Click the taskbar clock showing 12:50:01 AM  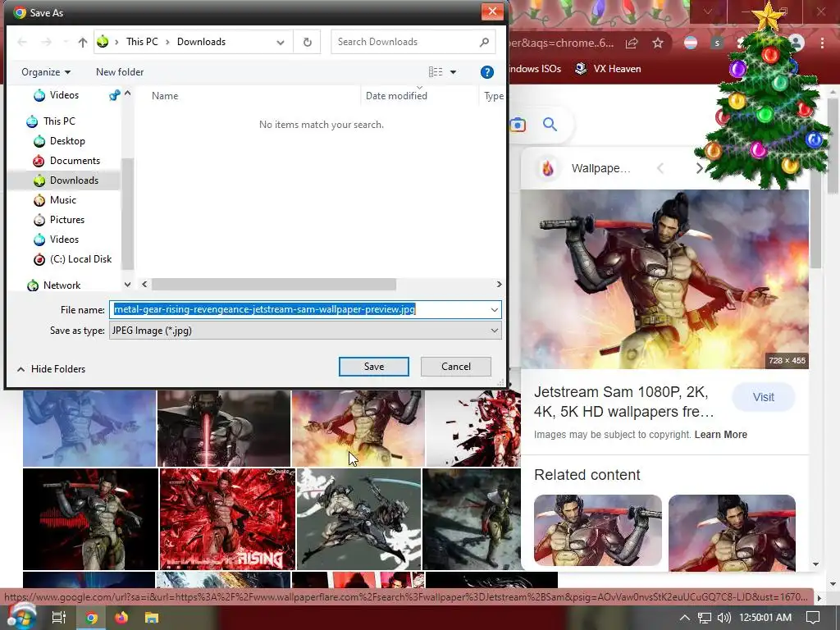765,618
